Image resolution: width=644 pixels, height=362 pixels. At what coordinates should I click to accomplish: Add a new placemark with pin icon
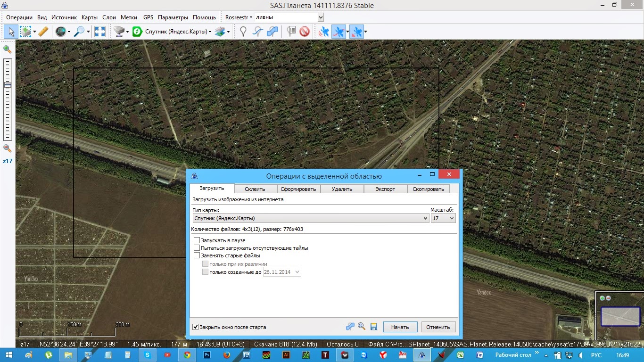[x=243, y=32]
